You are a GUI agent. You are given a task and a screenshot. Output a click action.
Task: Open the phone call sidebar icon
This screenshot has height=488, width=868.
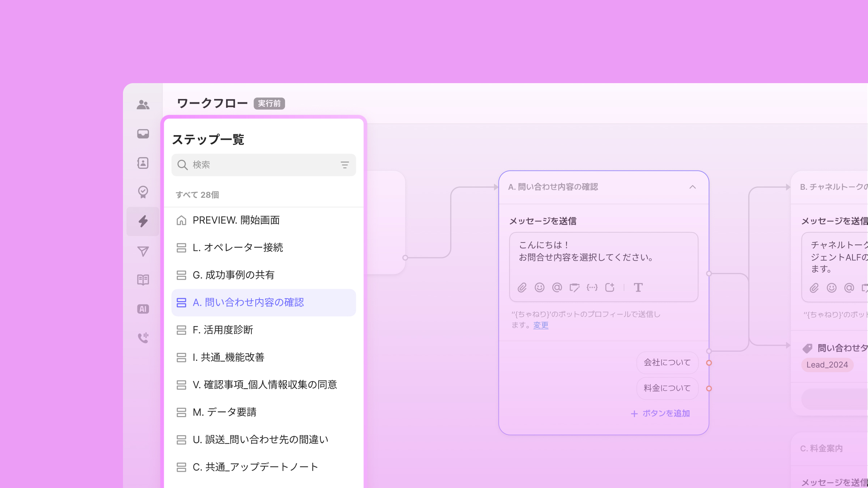[143, 338]
